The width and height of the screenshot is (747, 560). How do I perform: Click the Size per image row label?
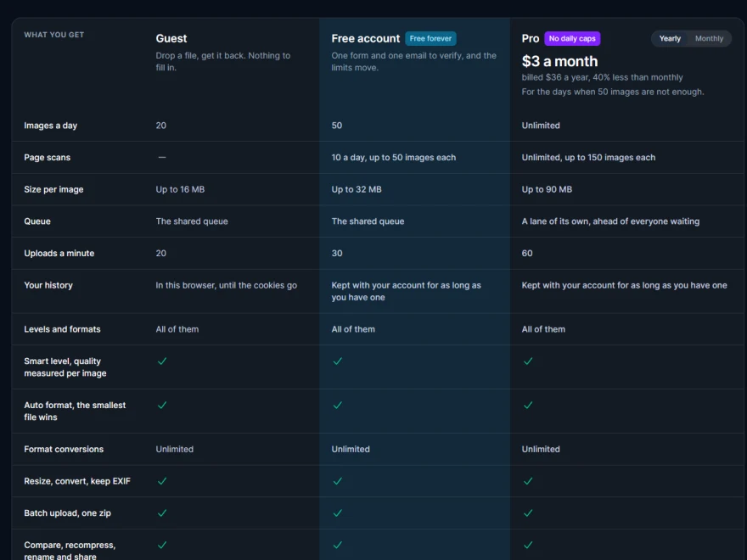[53, 189]
